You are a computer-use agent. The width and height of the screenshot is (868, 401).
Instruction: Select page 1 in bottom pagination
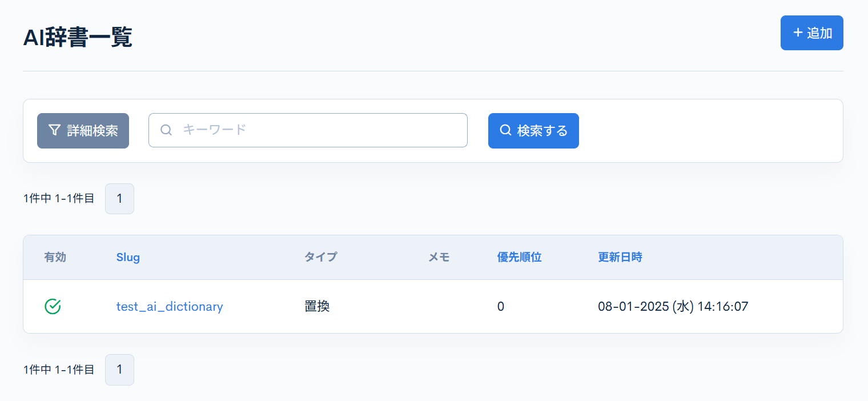tap(119, 370)
